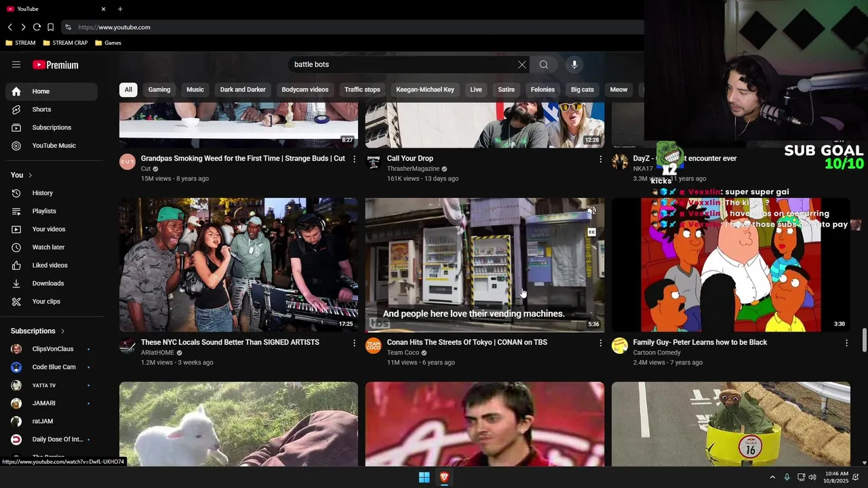This screenshot has height=488, width=868.
Task: Select the Music filter chip
Action: click(195, 89)
